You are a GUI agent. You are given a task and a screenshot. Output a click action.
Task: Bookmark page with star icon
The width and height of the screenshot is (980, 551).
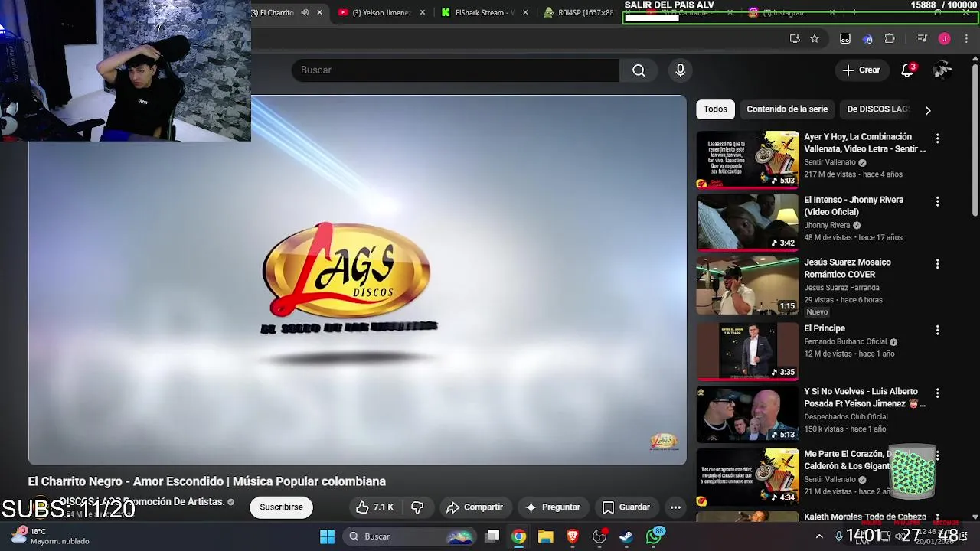815,39
